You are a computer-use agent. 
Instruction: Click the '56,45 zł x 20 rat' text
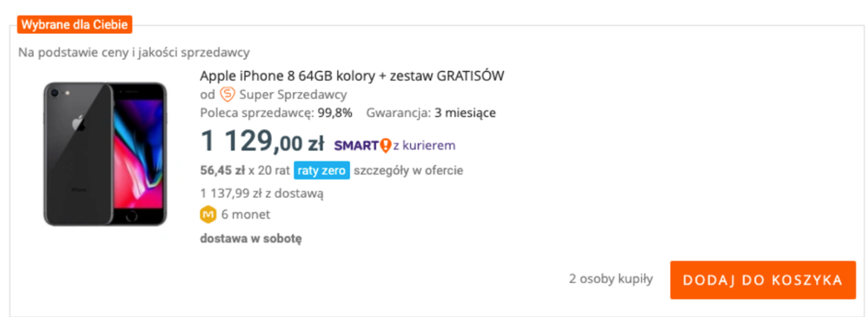point(245,170)
